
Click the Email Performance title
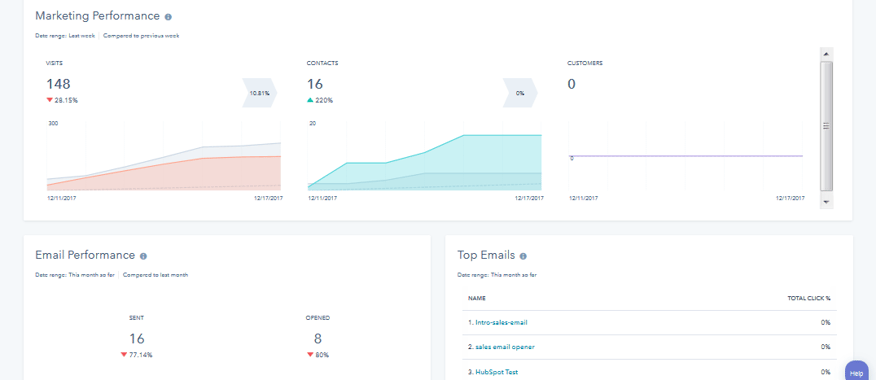click(85, 255)
